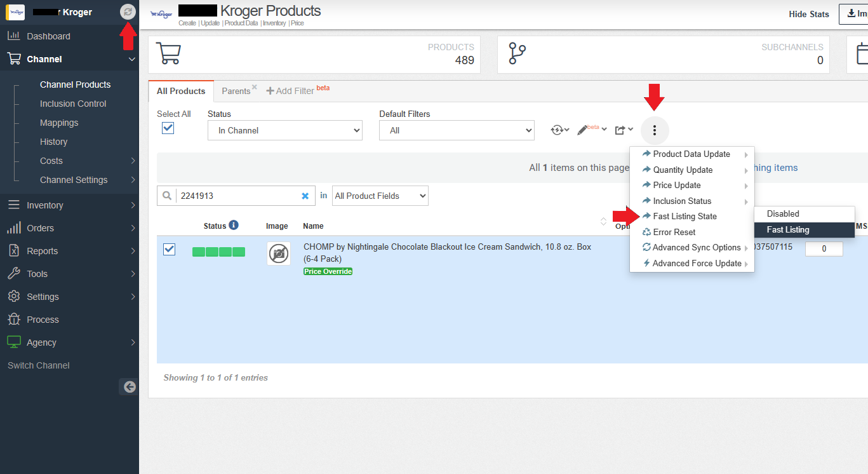The width and height of the screenshot is (868, 474).
Task: Click the Orders bar chart icon
Action: point(13,228)
